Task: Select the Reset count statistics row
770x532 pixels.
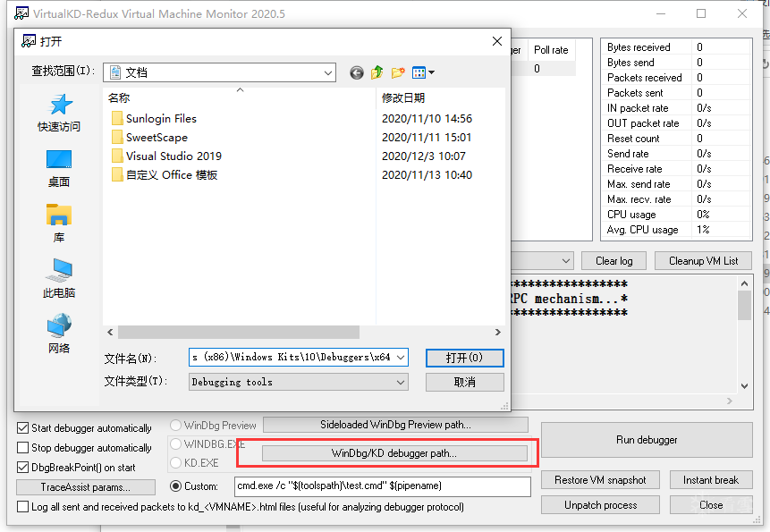Action: tap(676, 139)
